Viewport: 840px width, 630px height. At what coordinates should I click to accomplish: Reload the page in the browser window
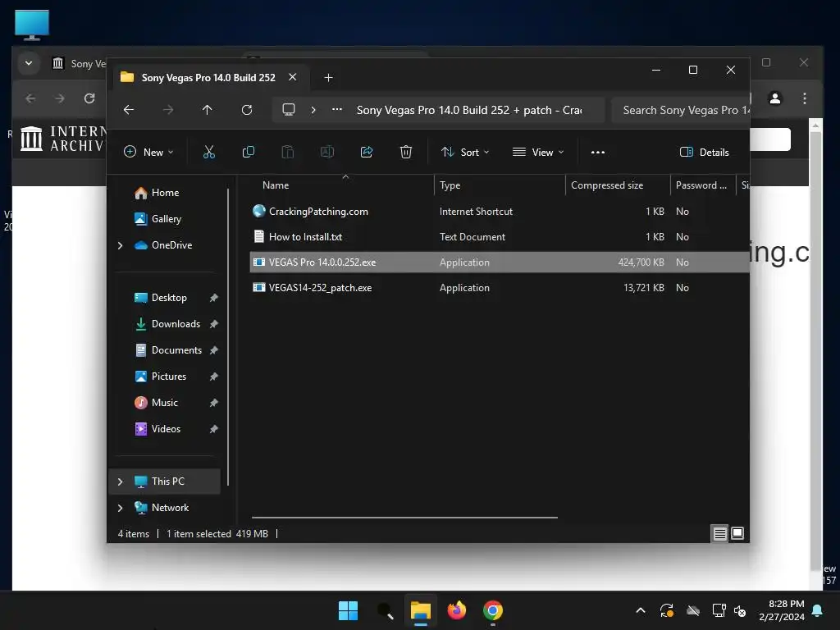89,98
